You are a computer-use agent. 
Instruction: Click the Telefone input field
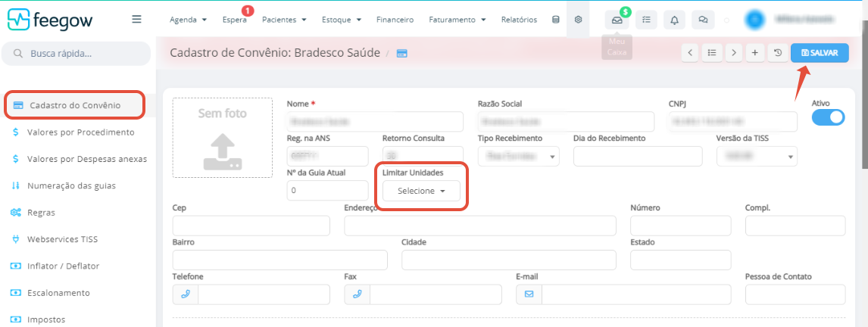pos(264,294)
